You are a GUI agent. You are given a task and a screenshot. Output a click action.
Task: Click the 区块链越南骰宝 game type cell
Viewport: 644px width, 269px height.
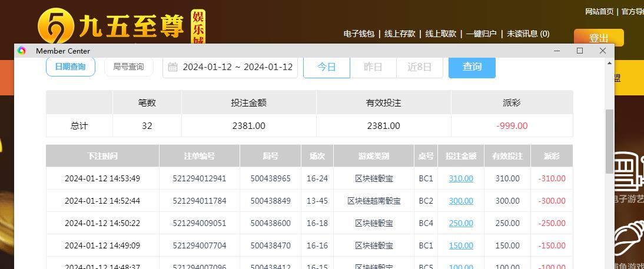[374, 201]
